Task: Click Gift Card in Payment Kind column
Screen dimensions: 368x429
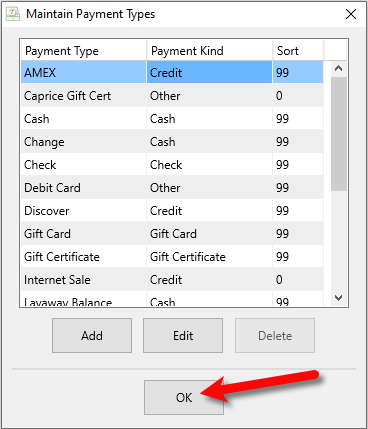Action: tap(210, 234)
